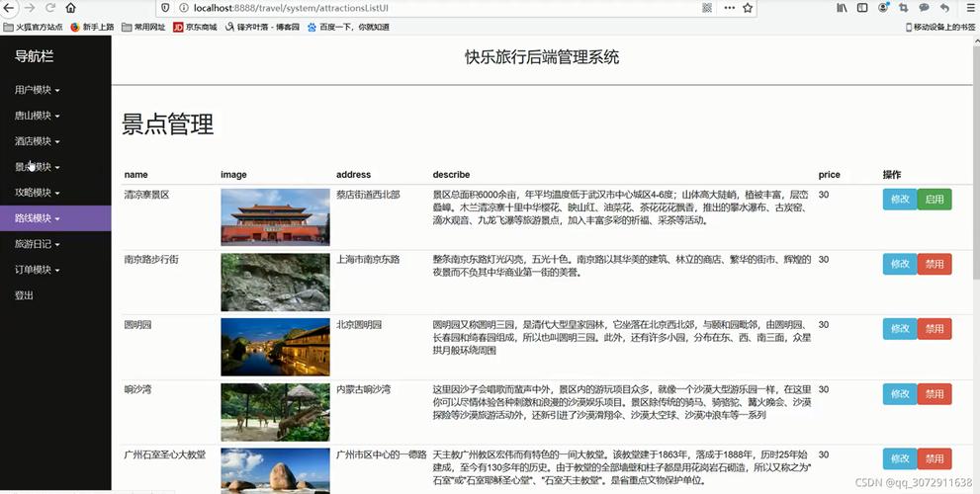Viewport: 980px width, 494px height.
Task: Click the screenshot crop icon in the toolbar
Action: 903,8
